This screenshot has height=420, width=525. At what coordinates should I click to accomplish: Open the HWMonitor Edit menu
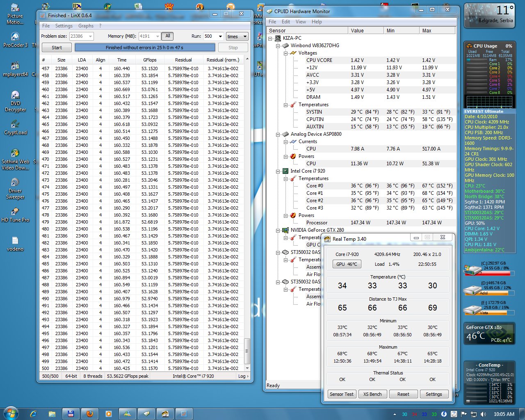[286, 22]
